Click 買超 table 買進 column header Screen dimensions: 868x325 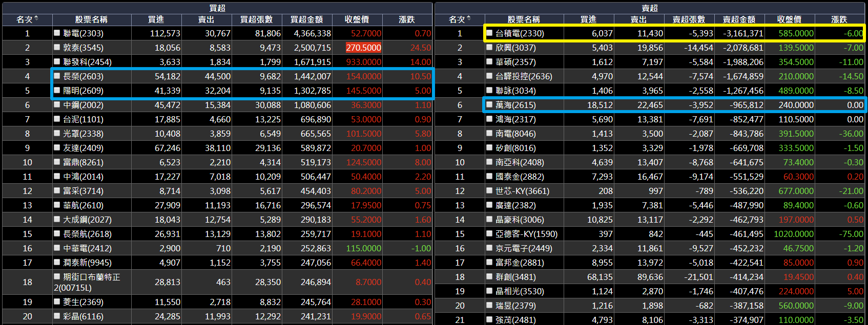(156, 19)
